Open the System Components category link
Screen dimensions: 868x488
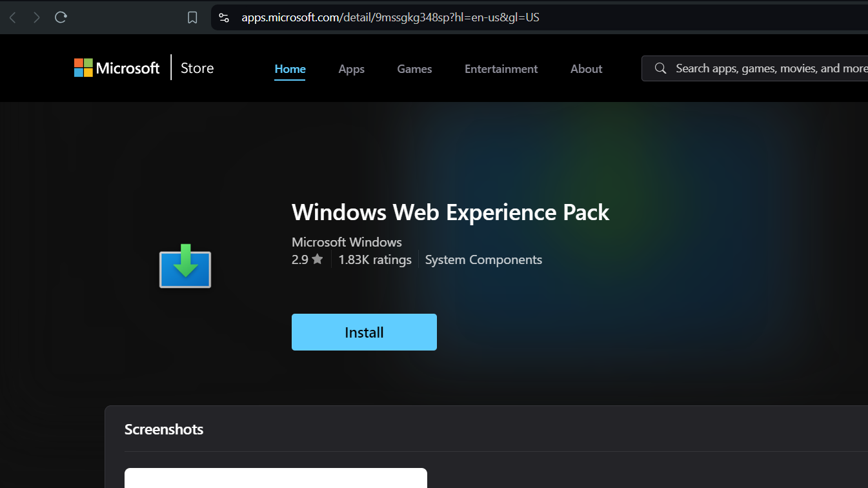(x=483, y=259)
